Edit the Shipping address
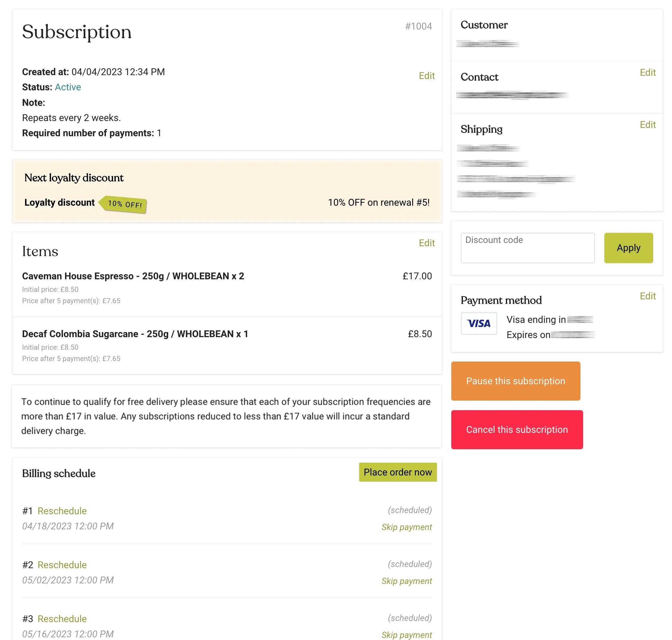The image size is (672, 640). [647, 125]
